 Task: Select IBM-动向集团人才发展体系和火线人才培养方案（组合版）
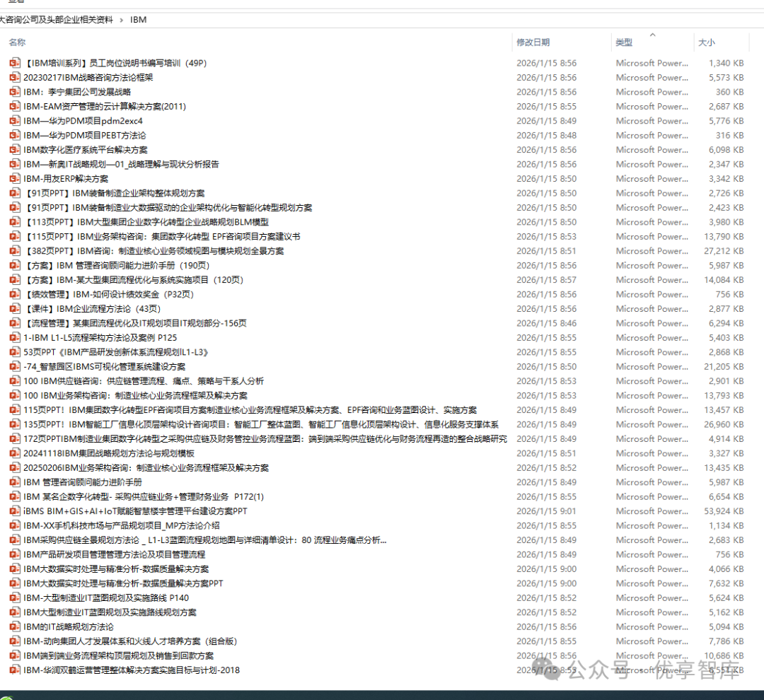tap(130, 641)
